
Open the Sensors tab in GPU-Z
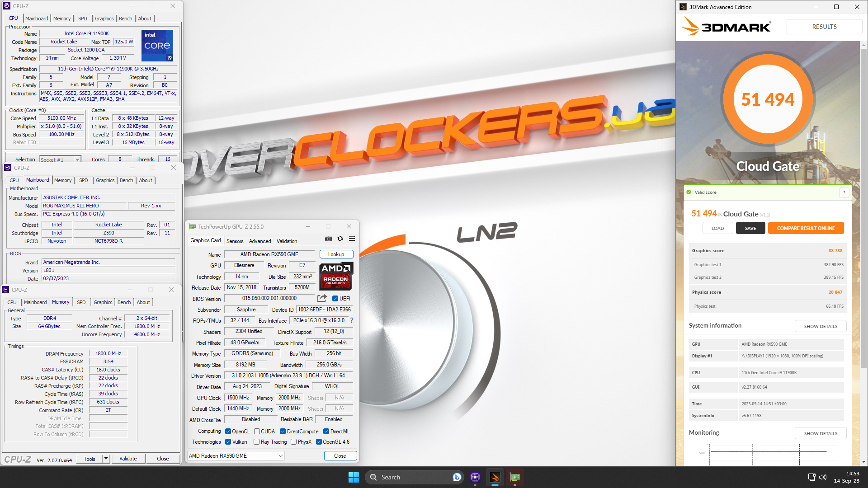[235, 241]
